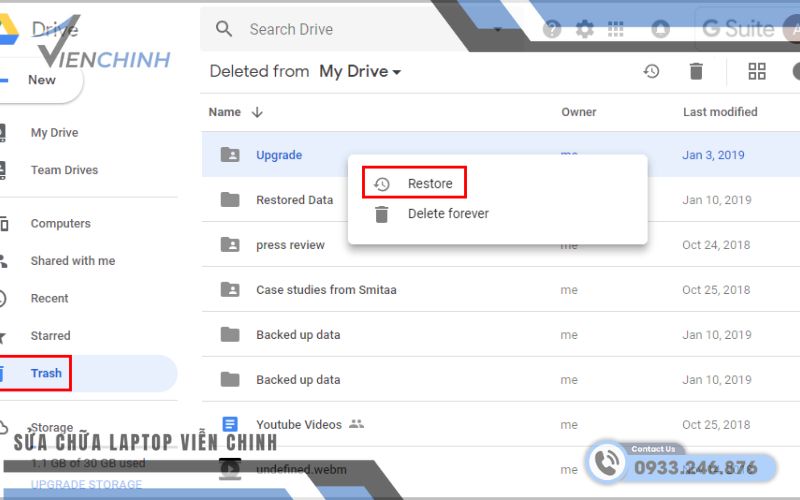Open Shared with me in the sidebar
The image size is (800, 500).
[x=72, y=261]
